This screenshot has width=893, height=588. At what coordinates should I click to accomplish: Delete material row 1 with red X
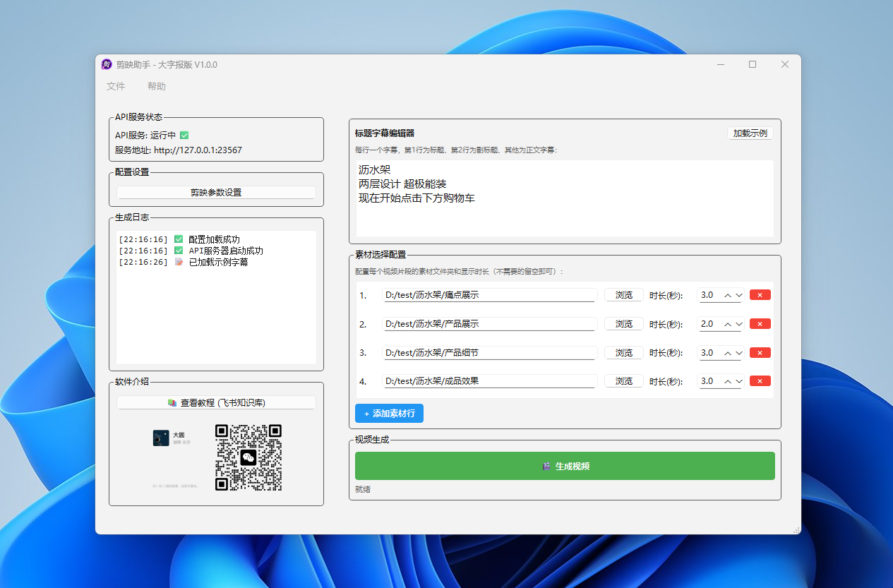[x=760, y=295]
